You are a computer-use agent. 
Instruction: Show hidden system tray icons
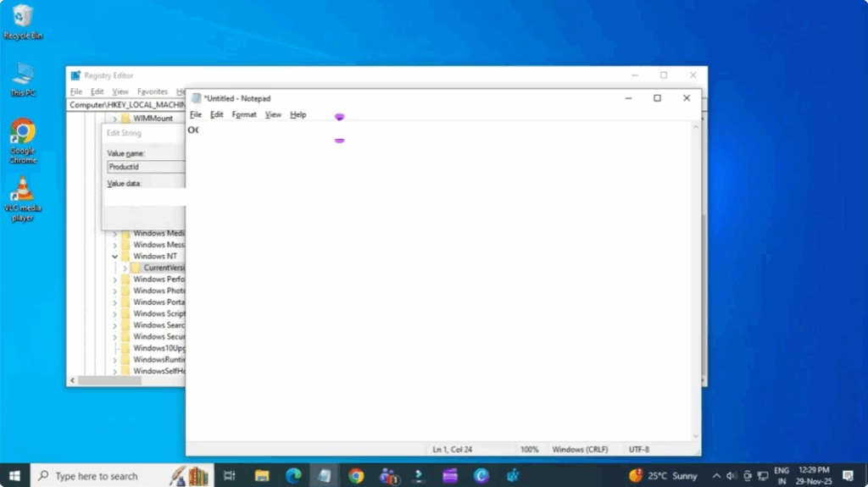[x=716, y=476]
